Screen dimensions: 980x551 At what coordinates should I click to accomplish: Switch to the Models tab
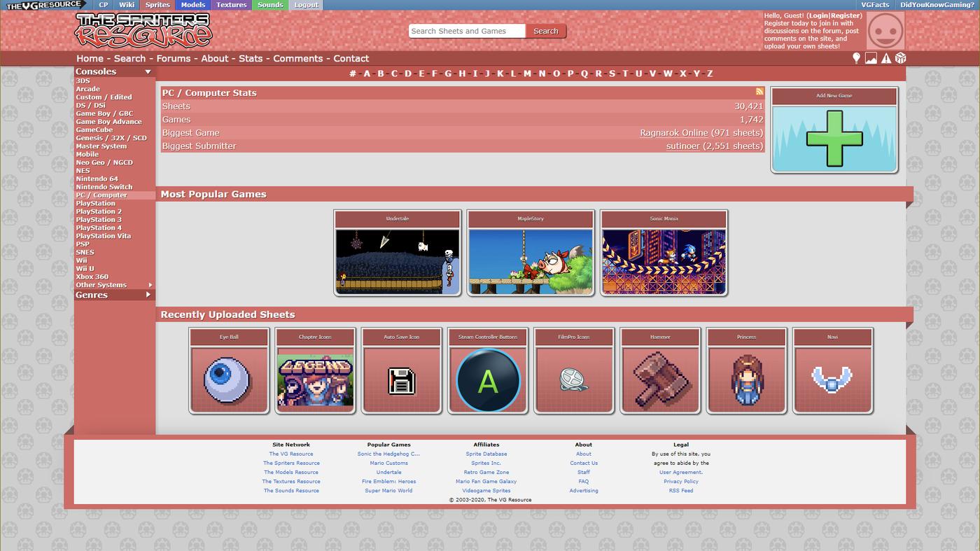193,5
